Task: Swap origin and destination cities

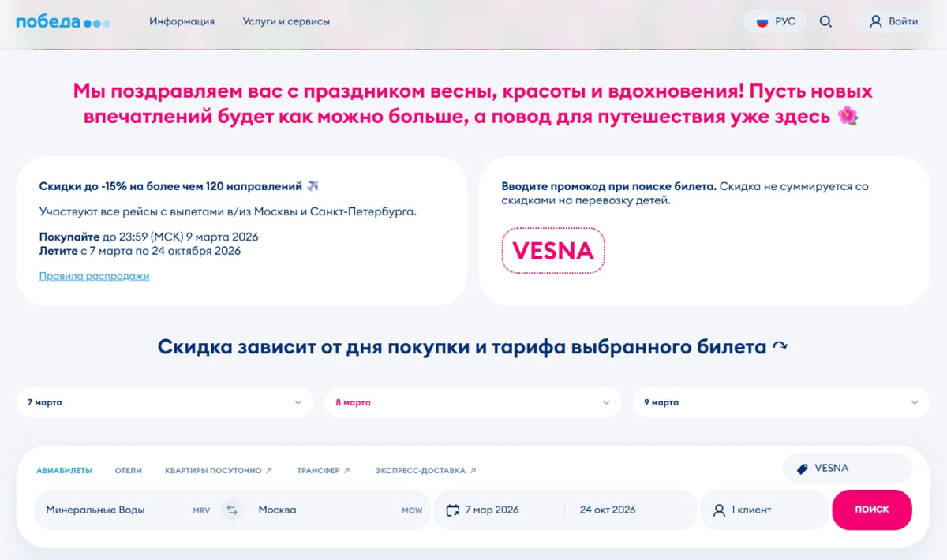Action: tap(232, 510)
